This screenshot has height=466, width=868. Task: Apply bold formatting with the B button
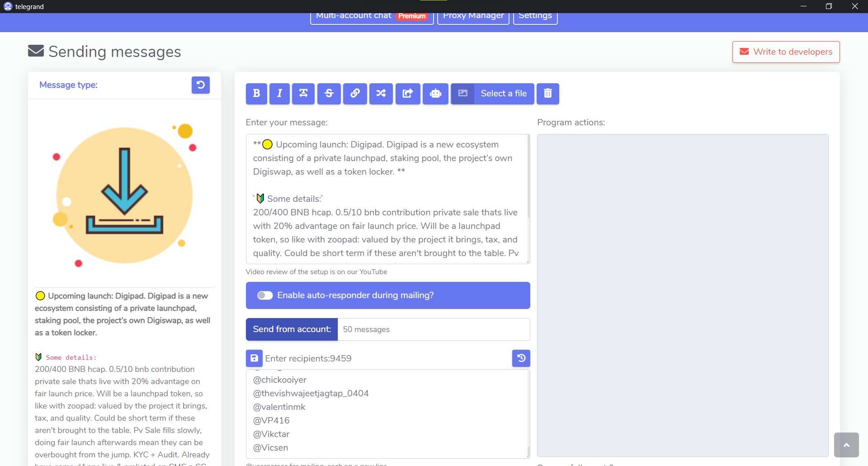pyautogui.click(x=256, y=94)
